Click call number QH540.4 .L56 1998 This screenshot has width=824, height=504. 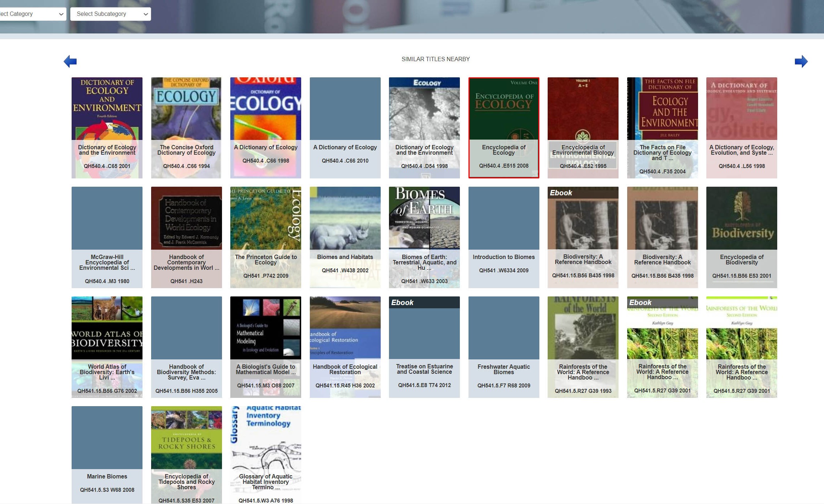tap(742, 166)
